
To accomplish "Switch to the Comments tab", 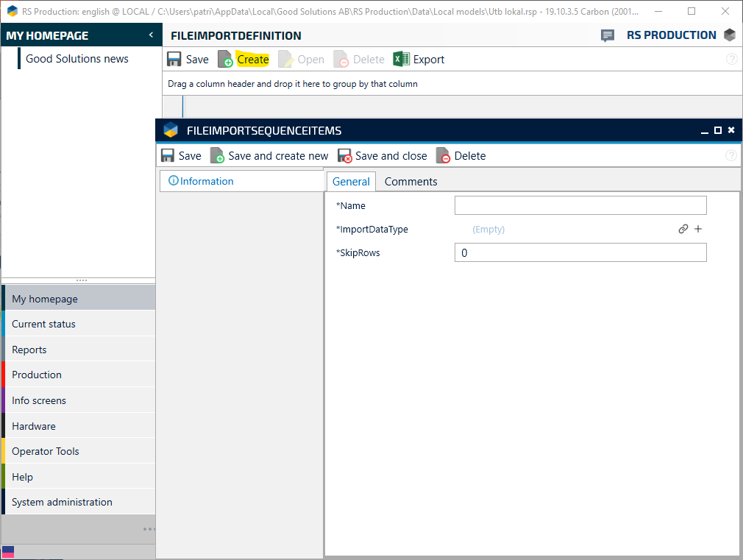I will click(410, 182).
